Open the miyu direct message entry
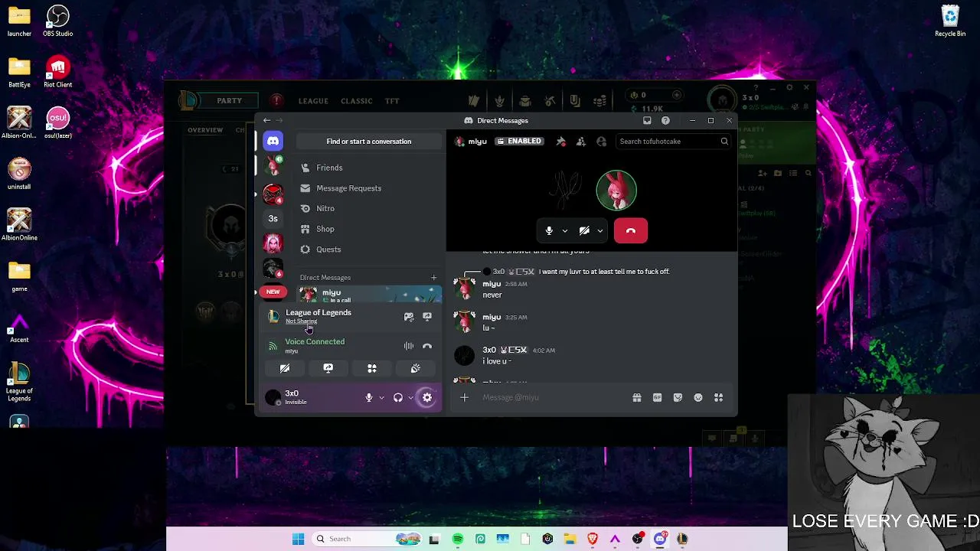This screenshot has height=551, width=980. coord(369,295)
